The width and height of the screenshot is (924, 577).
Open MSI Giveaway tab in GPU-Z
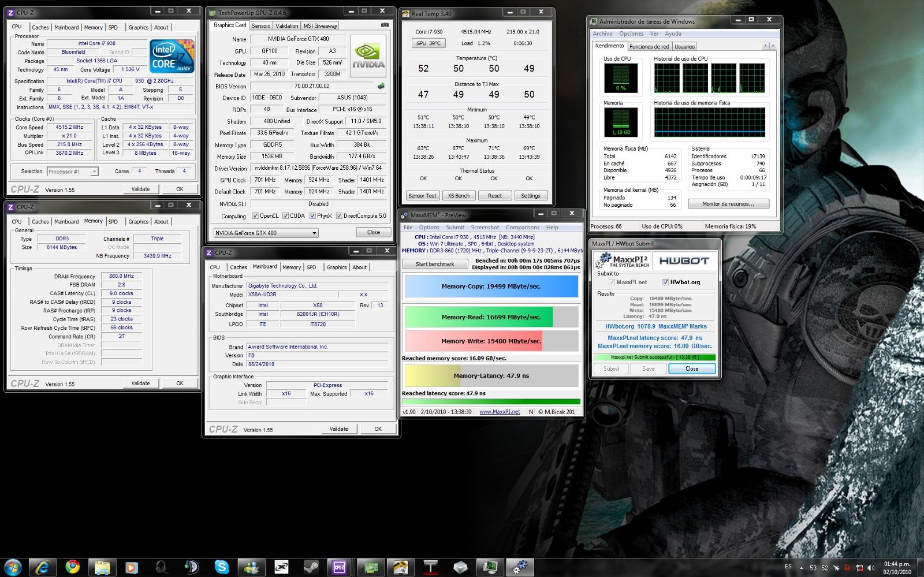(320, 26)
